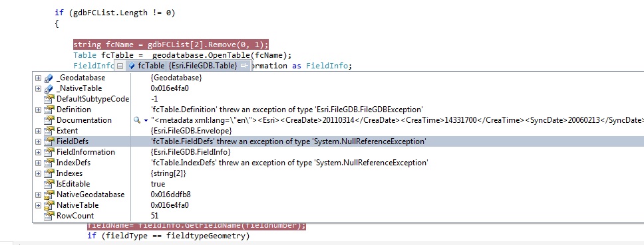The height and width of the screenshot is (245, 644).
Task: Click the 0x016ddfb8 pointer value
Action: pos(170,195)
